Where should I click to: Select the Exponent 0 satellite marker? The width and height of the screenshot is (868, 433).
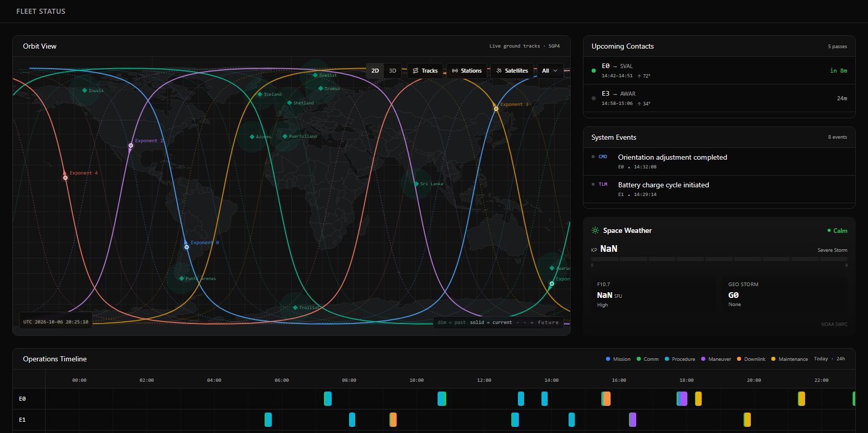click(x=187, y=247)
